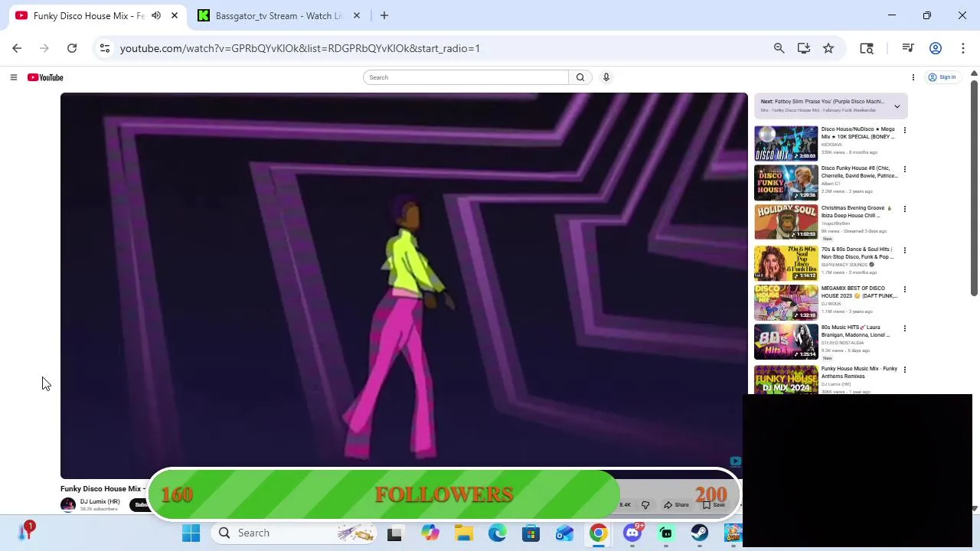Click the YouTube search magnifier button
The width and height of the screenshot is (980, 551).
580,77
